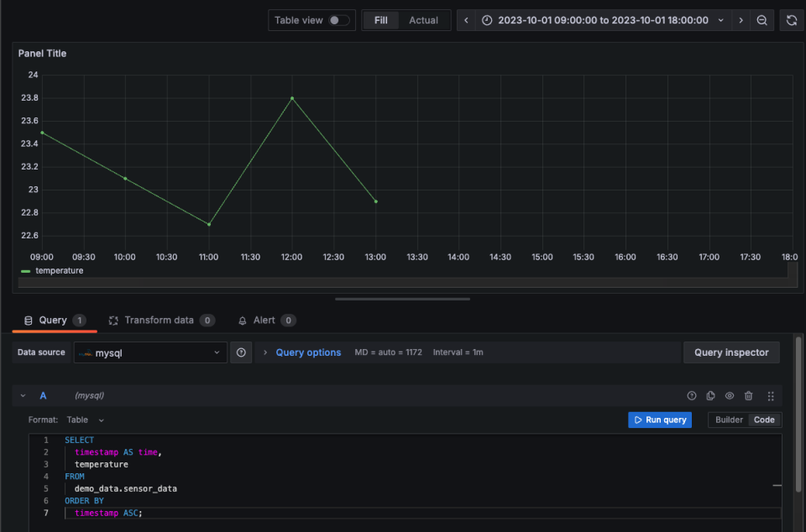Open the Format dropdown showing Table
This screenshot has width=806, height=532.
84,420
